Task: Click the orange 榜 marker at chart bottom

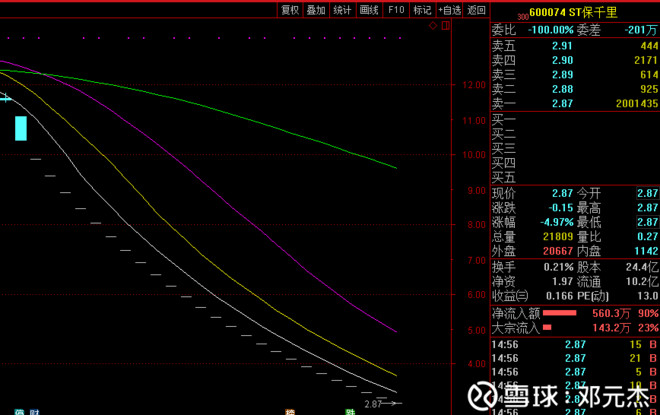Action: coord(290,412)
